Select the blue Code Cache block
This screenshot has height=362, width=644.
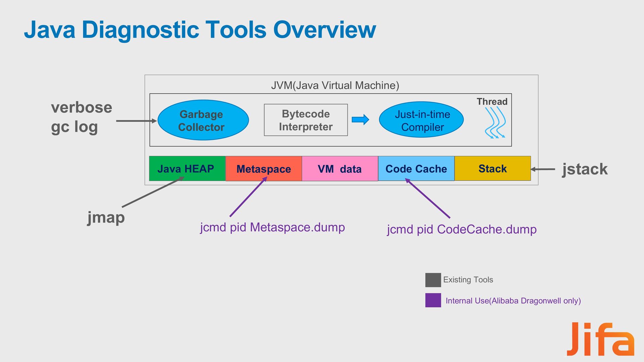[x=416, y=169]
